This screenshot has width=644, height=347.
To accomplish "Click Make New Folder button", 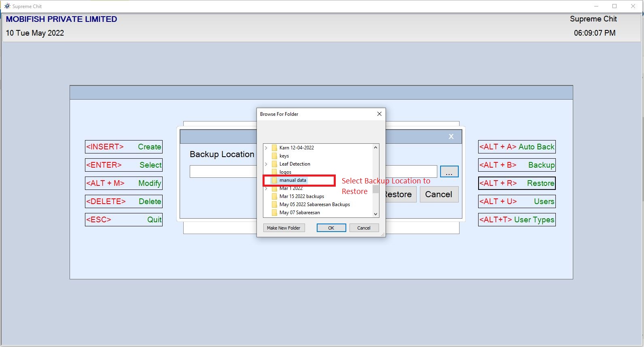I will tap(284, 228).
